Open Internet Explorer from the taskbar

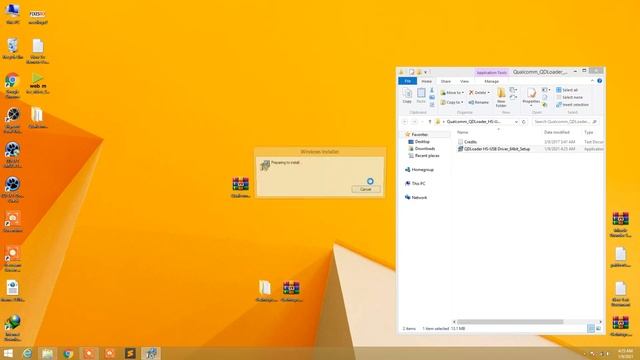click(x=27, y=353)
